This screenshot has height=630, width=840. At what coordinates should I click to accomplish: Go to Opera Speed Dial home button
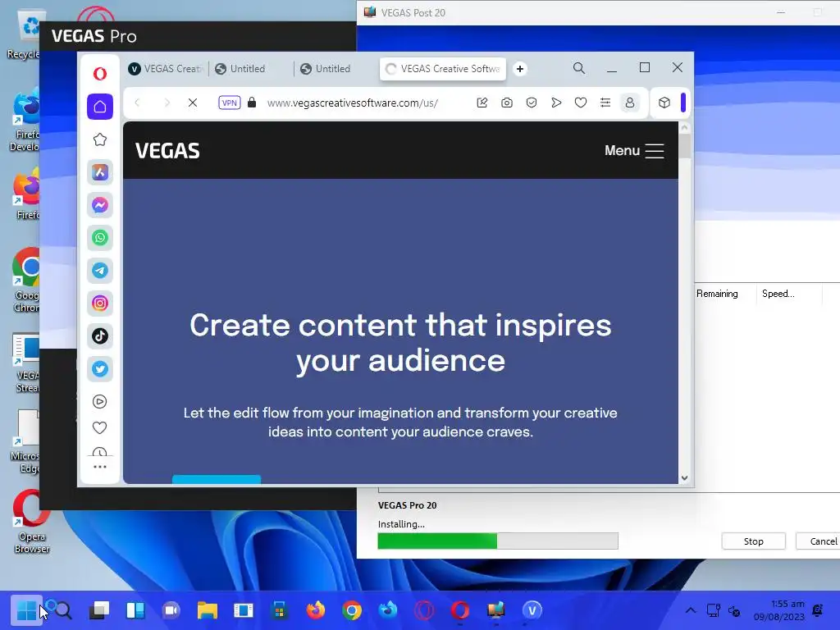pyautogui.click(x=100, y=107)
